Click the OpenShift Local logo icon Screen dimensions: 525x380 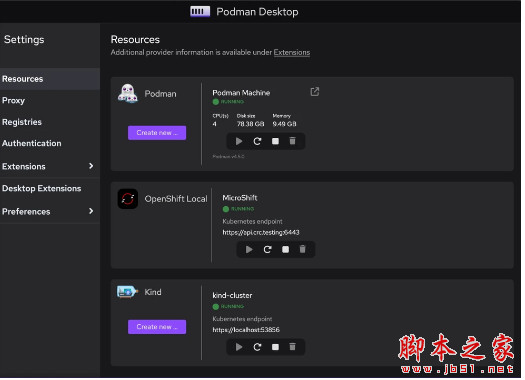pyautogui.click(x=129, y=200)
